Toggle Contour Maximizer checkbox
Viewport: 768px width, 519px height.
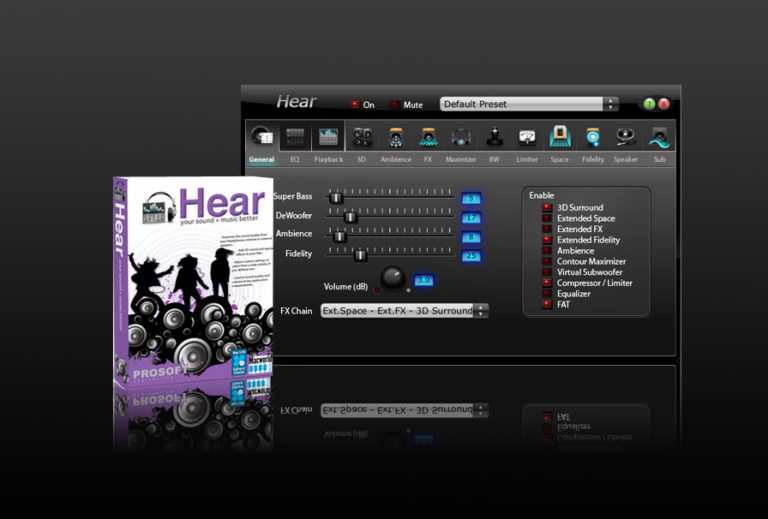[x=547, y=261]
